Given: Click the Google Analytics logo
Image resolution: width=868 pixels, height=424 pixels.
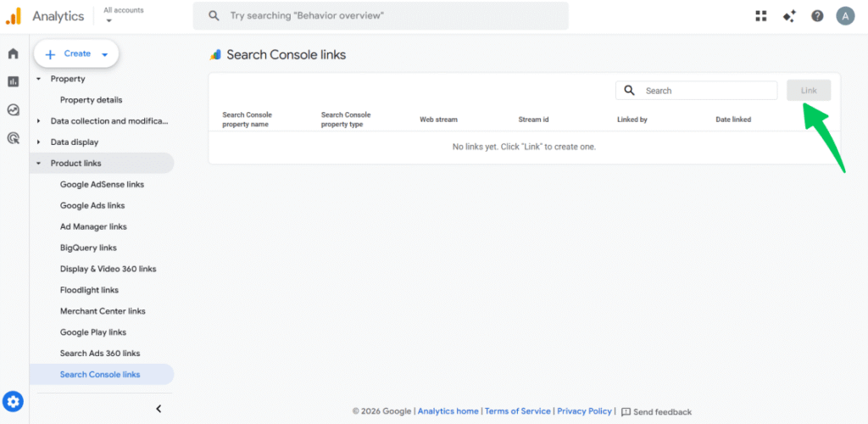Looking at the screenshot, I should coord(14,16).
